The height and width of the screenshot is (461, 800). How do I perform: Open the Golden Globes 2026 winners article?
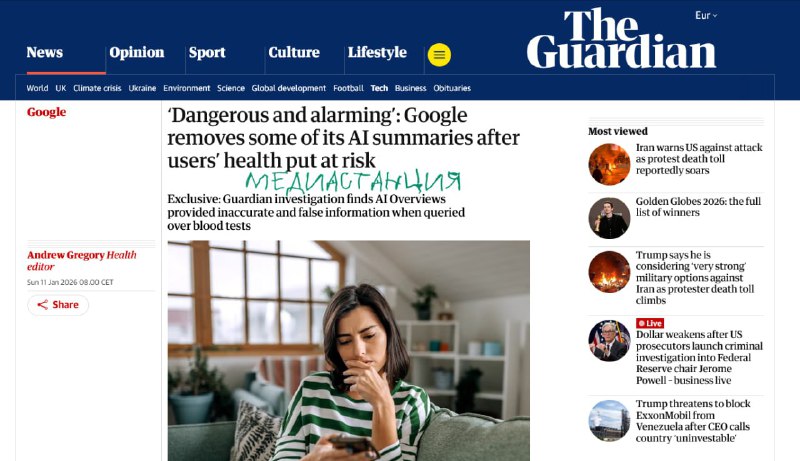tap(698, 207)
